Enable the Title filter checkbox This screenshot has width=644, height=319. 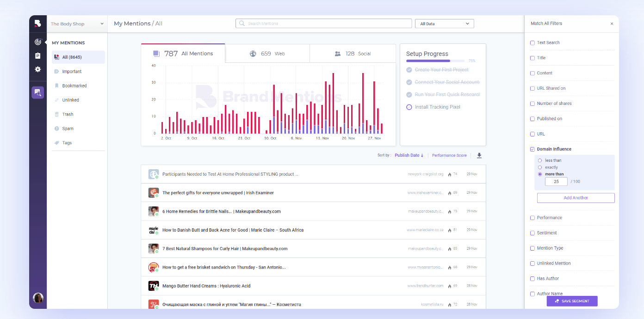[x=533, y=58]
